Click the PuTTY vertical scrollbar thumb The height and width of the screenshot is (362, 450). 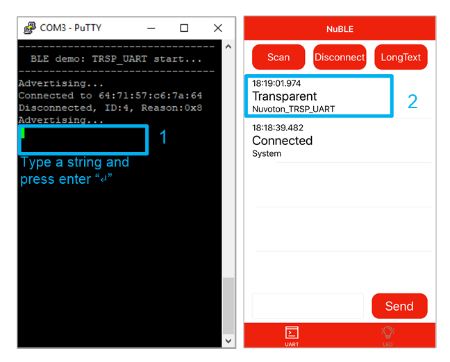(228, 306)
